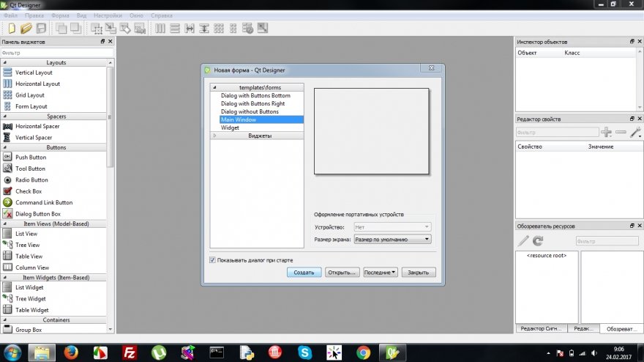Click the New form toolbar icon
Screen dimensions: 644x362
click(12, 29)
